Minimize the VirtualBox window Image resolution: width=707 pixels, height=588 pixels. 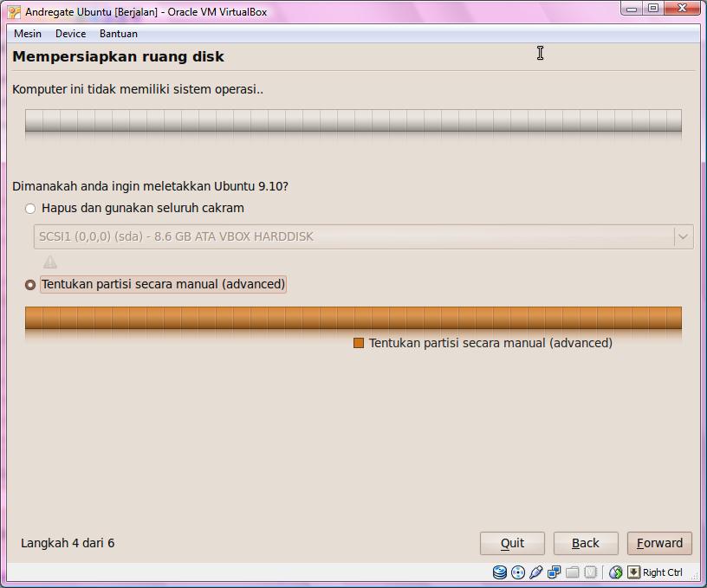tap(632, 9)
